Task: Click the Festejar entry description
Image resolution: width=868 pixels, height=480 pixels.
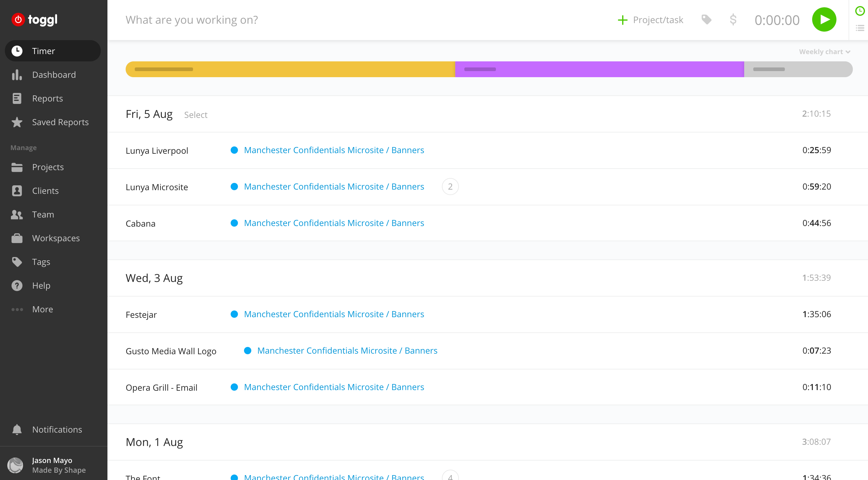Action: [141, 315]
